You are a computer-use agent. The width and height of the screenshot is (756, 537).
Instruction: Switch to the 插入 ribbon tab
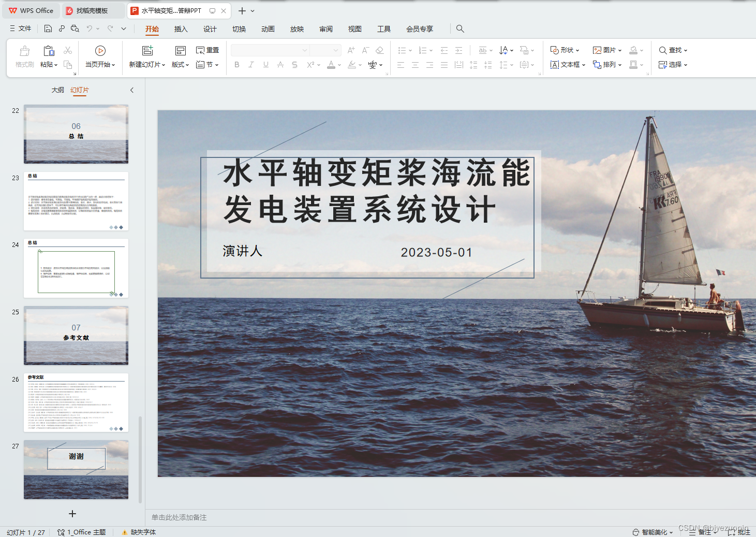pos(181,29)
